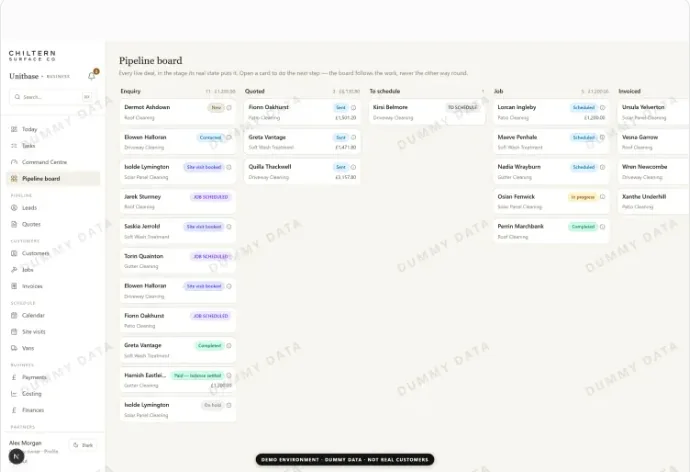Click the Command Centre gauge icon
This screenshot has height=472, width=690.
pos(14,162)
